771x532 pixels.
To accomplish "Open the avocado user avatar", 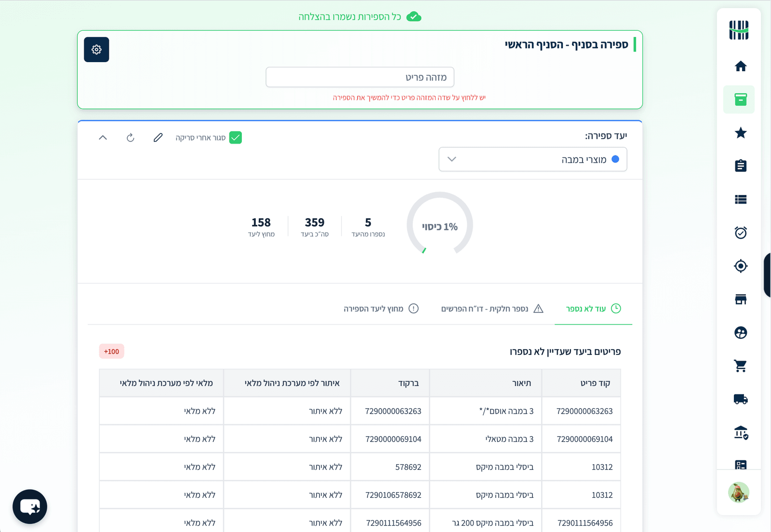I will (x=739, y=492).
